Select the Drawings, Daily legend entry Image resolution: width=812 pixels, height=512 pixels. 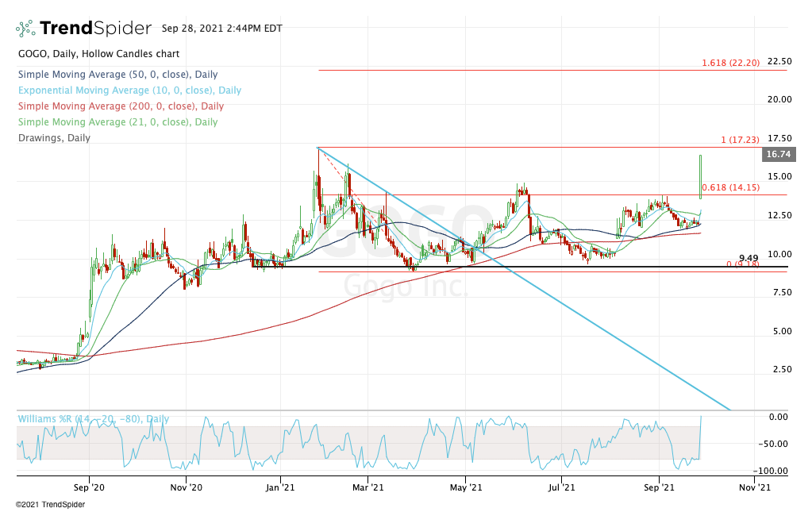click(53, 138)
